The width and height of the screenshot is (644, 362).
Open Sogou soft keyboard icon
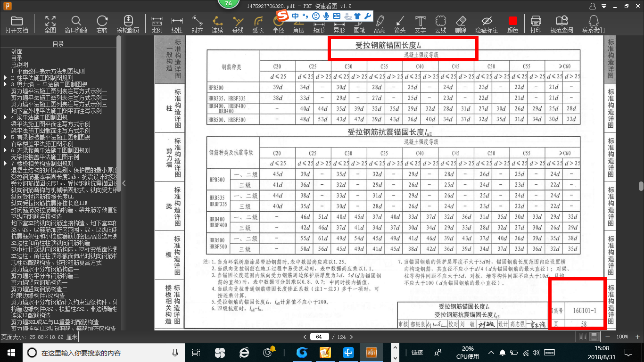click(x=337, y=16)
